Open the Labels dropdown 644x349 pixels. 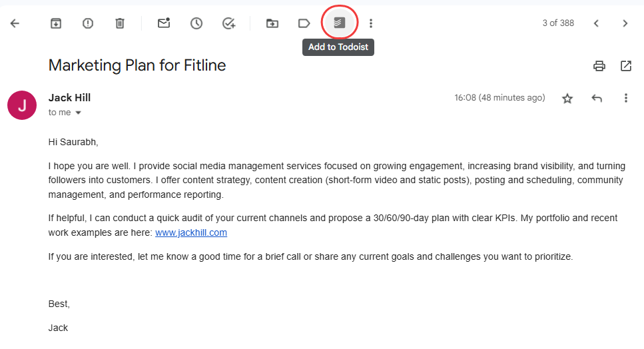click(304, 23)
